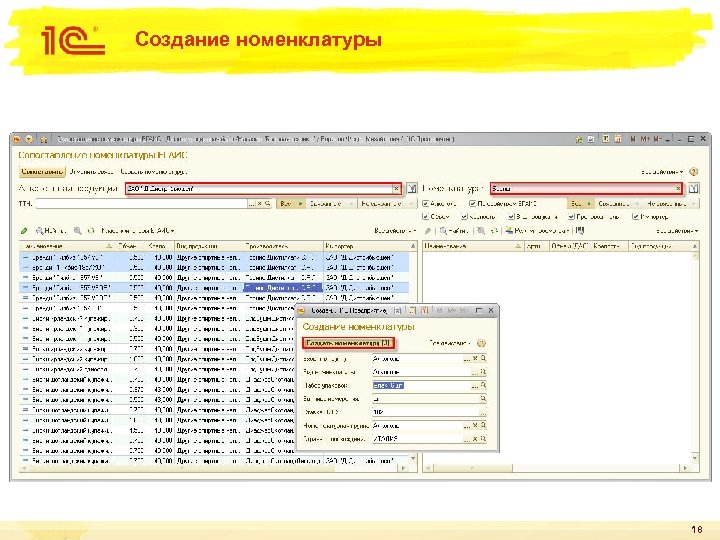The height and width of the screenshot is (540, 720).
Task: Click calendar icon in dialog title bar
Action: pyautogui.click(x=425, y=311)
